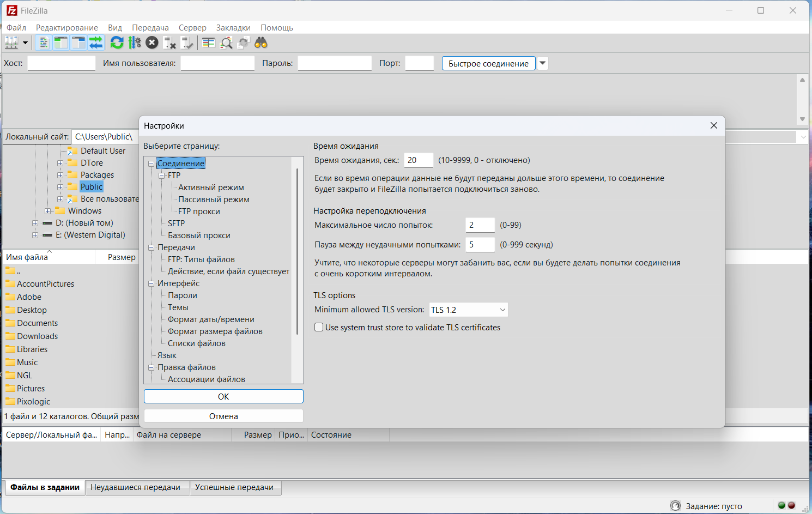Collapse the Интерфейс settings tree node

(x=152, y=283)
